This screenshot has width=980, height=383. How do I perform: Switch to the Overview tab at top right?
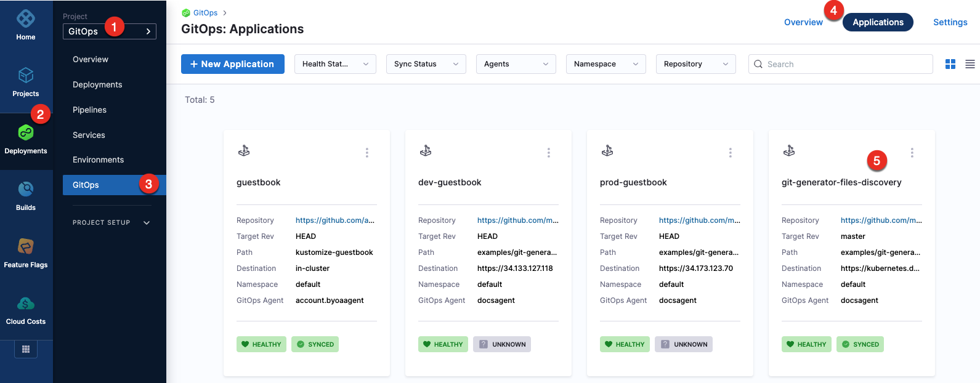pyautogui.click(x=803, y=22)
